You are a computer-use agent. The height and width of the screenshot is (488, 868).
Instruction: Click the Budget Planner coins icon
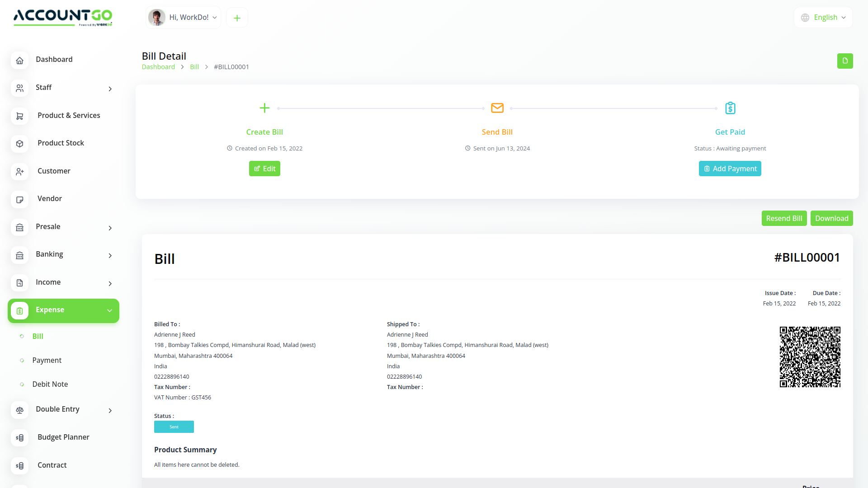click(19, 437)
